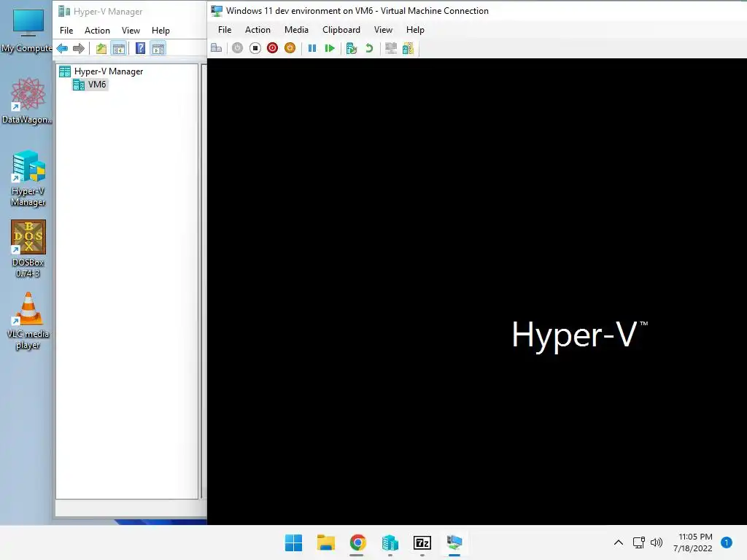Viewport: 747px width, 560px height.
Task: Open Help menu in Virtual Machine Connection
Action: click(415, 29)
